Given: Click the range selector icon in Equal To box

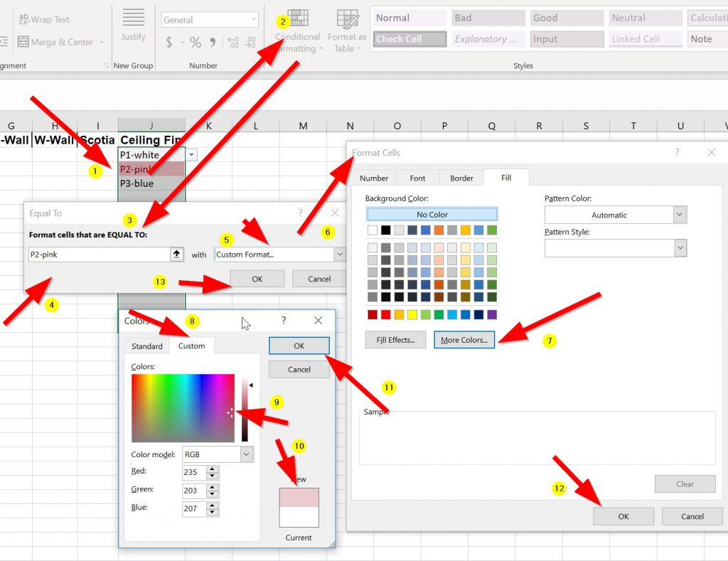Looking at the screenshot, I should (177, 255).
